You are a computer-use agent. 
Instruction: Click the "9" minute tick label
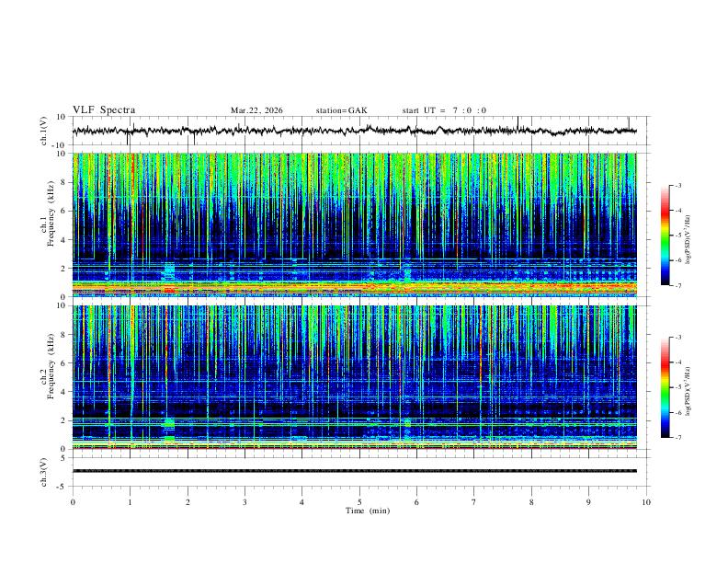point(589,502)
